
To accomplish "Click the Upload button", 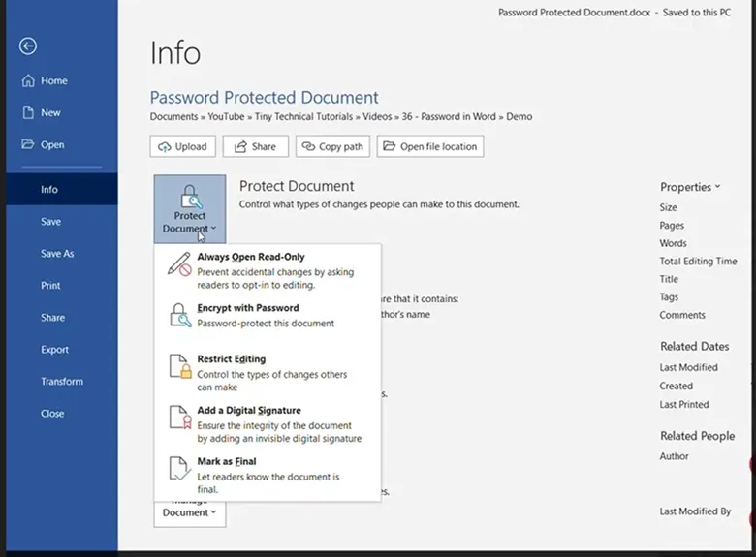I will (183, 146).
